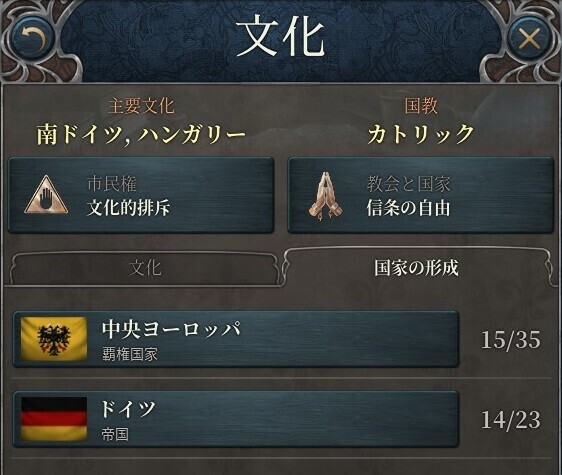Image resolution: width=562 pixels, height=475 pixels.
Task: Select the ドイツ 帝国 formation entry
Action: coord(236,419)
